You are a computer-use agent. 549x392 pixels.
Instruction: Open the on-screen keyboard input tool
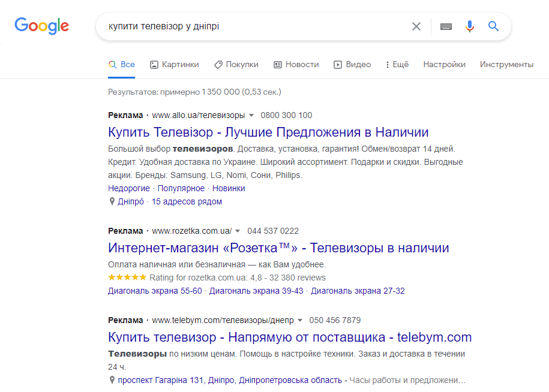pos(446,26)
